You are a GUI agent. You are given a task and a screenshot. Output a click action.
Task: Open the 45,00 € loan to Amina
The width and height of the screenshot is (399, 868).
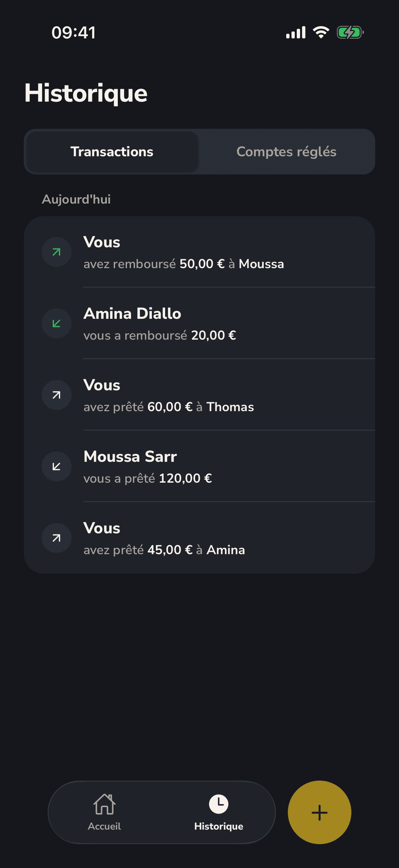pyautogui.click(x=199, y=537)
